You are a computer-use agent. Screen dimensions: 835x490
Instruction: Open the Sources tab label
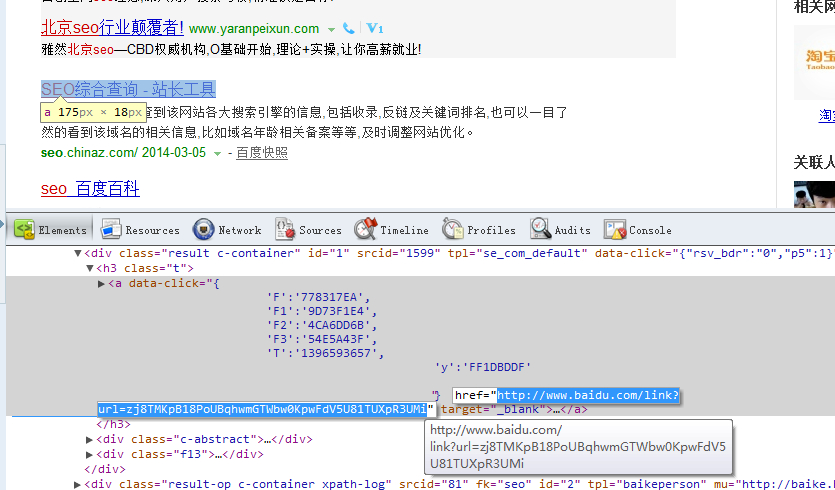[320, 230]
